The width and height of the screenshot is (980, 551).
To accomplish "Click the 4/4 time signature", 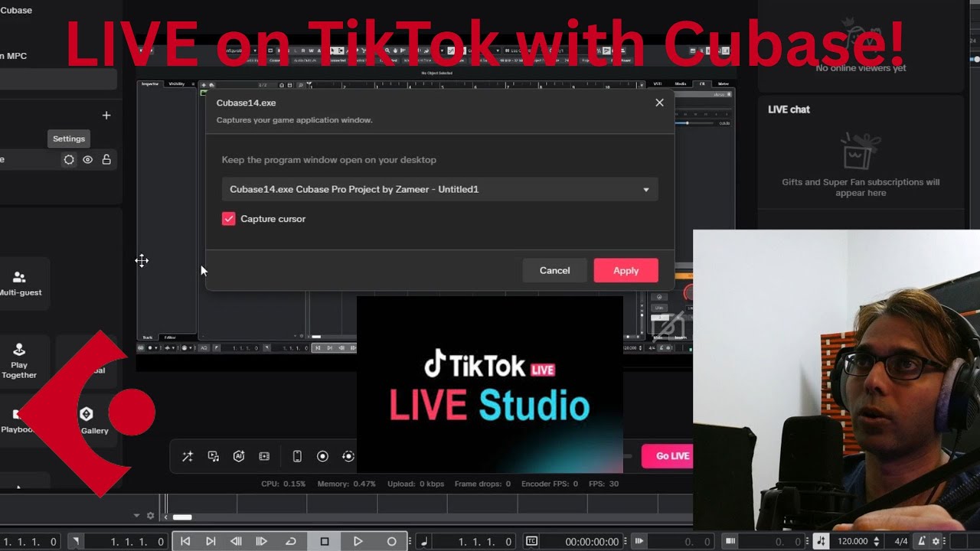I will click(x=900, y=541).
